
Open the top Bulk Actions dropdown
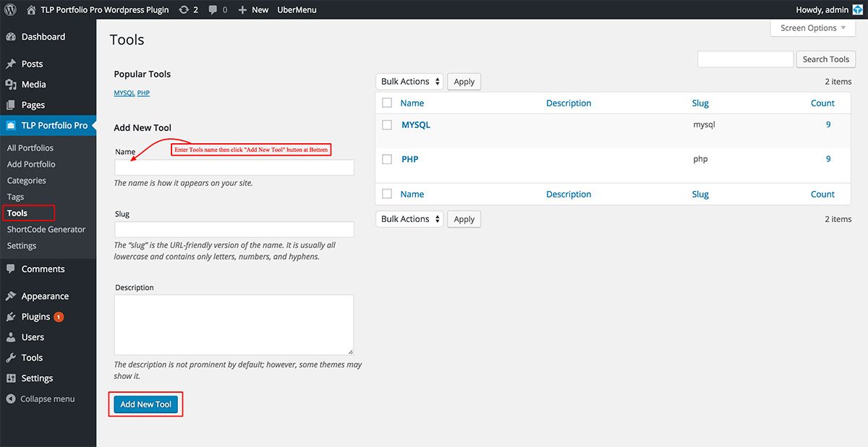point(409,82)
